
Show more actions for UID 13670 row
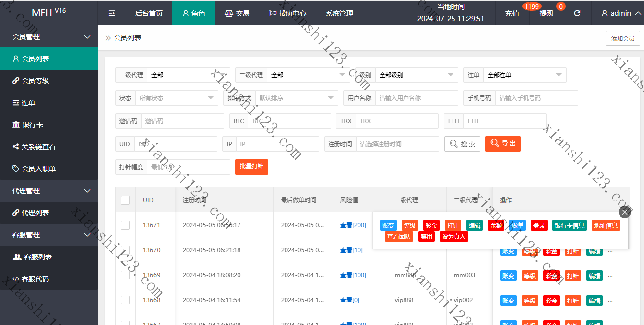point(610,251)
